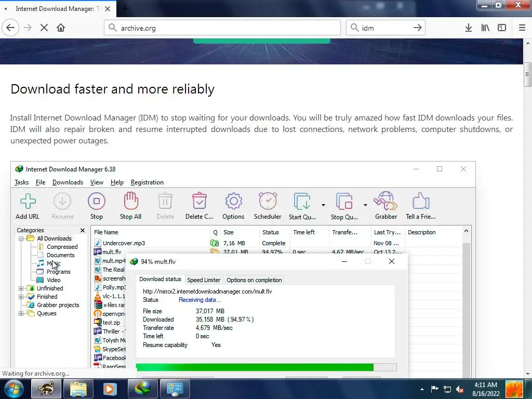Click the muted volume tray icon
The image size is (532, 399).
460,389
